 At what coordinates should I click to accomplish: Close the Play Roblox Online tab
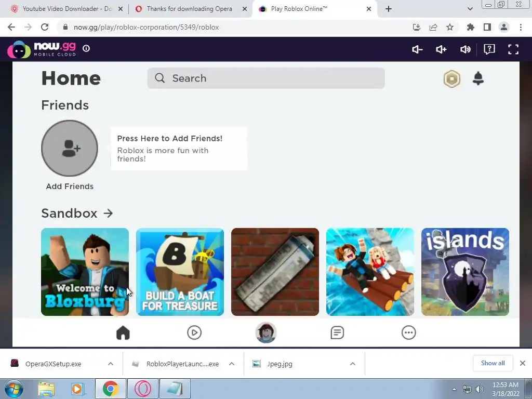369,9
